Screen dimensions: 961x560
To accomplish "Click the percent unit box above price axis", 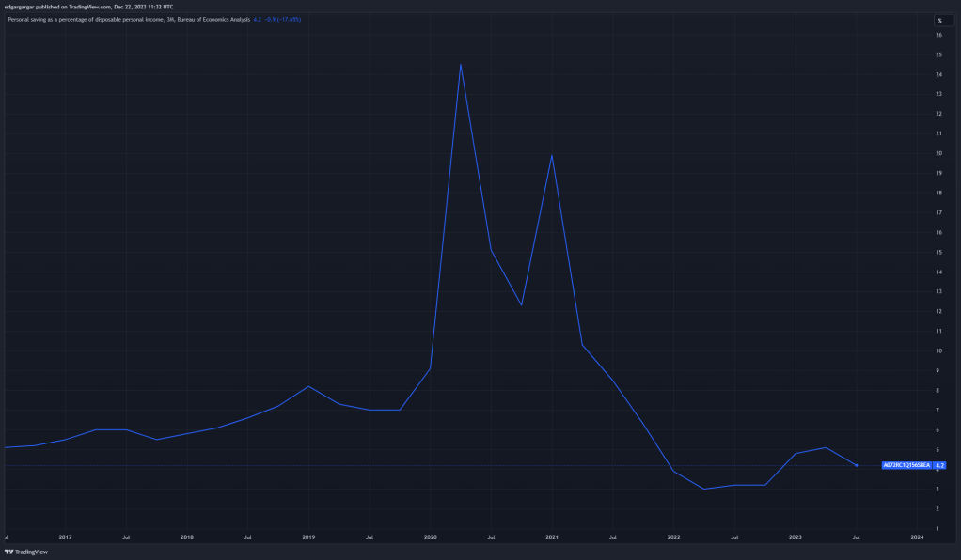I will pos(938,20).
